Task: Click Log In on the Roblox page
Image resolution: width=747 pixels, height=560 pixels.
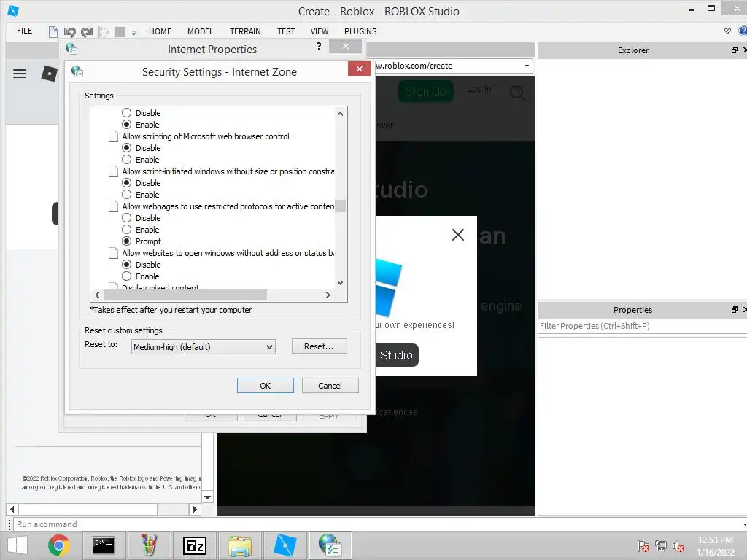Action: pos(479,89)
